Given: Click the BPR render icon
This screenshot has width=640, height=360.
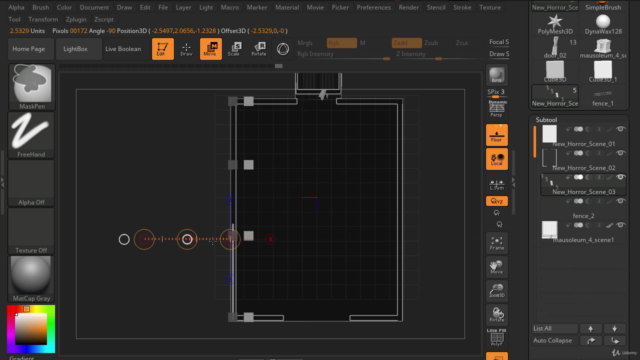Looking at the screenshot, I should [497, 75].
